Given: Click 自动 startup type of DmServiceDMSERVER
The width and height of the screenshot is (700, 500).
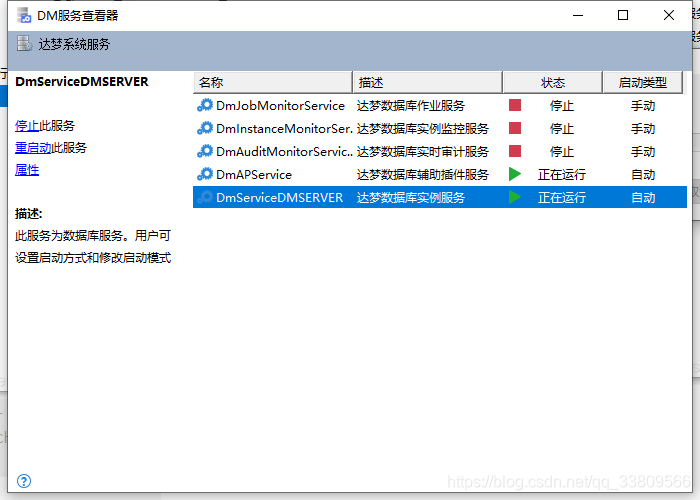Looking at the screenshot, I should pyautogui.click(x=643, y=197).
